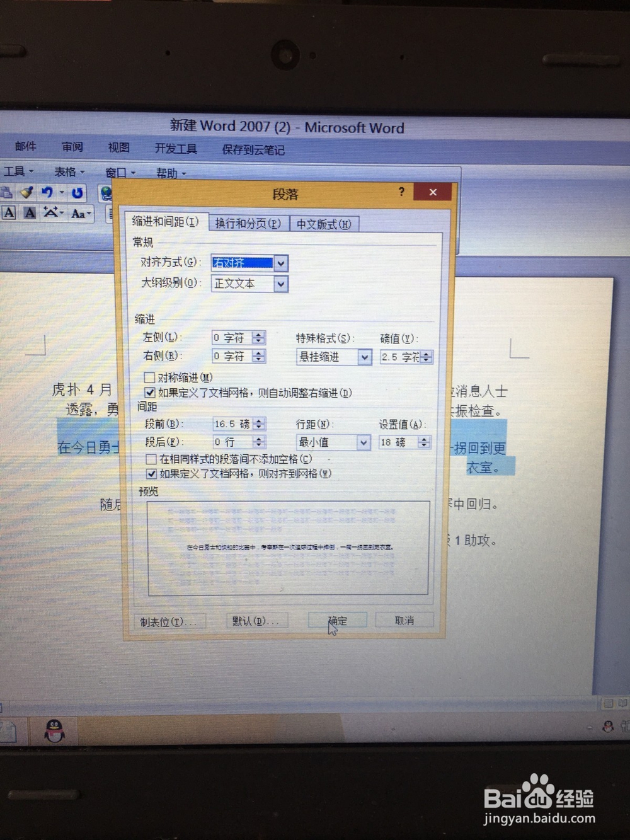
Task: Apply character shading with the shaded A icon
Action: click(30, 213)
